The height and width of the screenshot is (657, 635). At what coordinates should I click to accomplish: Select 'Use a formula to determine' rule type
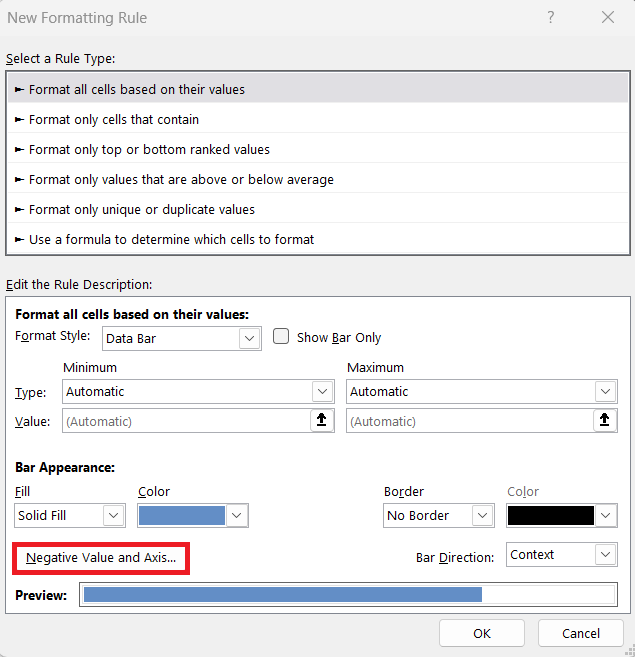(318, 239)
